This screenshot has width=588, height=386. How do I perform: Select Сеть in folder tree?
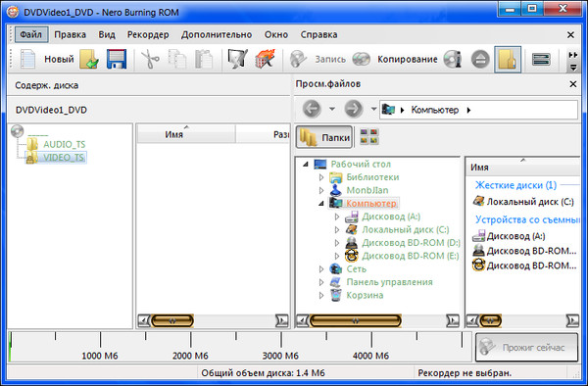(357, 269)
